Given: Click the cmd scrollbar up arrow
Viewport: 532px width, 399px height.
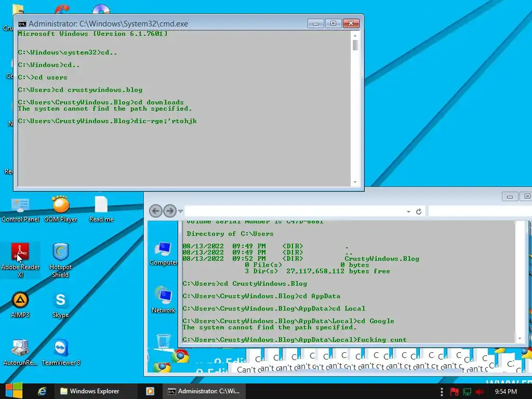Looking at the screenshot, I should click(355, 35).
